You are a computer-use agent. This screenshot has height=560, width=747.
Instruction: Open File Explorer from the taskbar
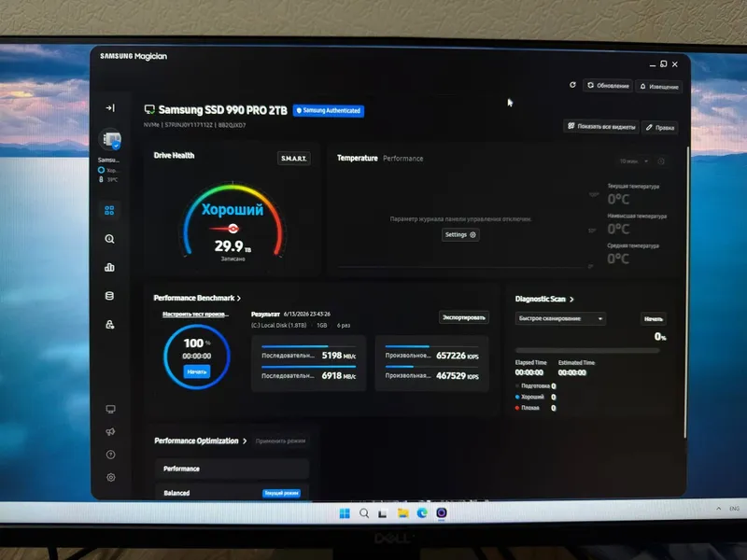click(403, 513)
